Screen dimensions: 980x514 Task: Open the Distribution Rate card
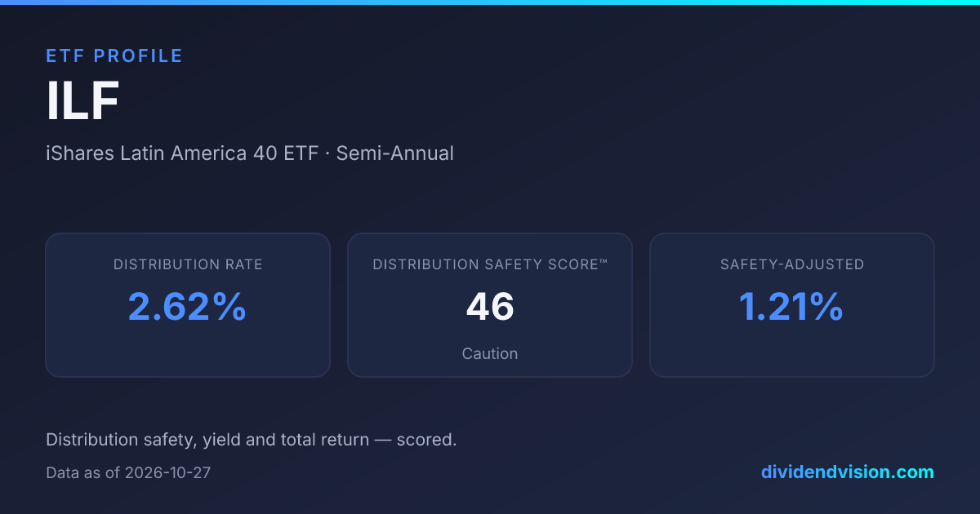(x=188, y=305)
